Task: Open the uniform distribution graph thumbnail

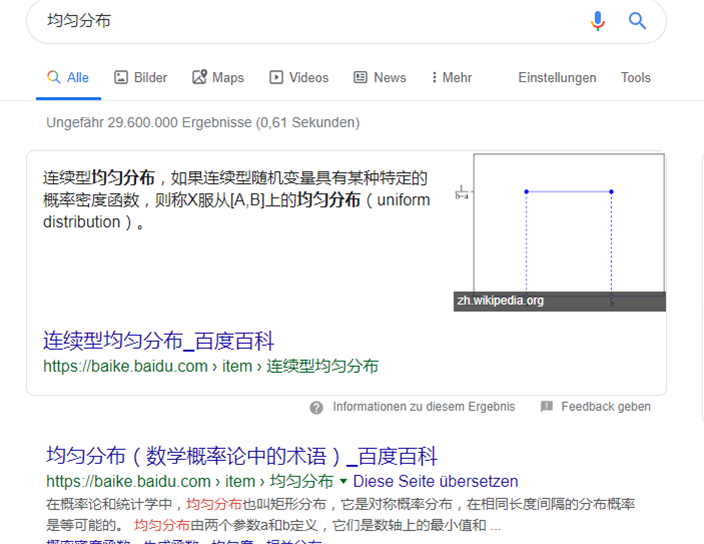Action: pos(560,233)
